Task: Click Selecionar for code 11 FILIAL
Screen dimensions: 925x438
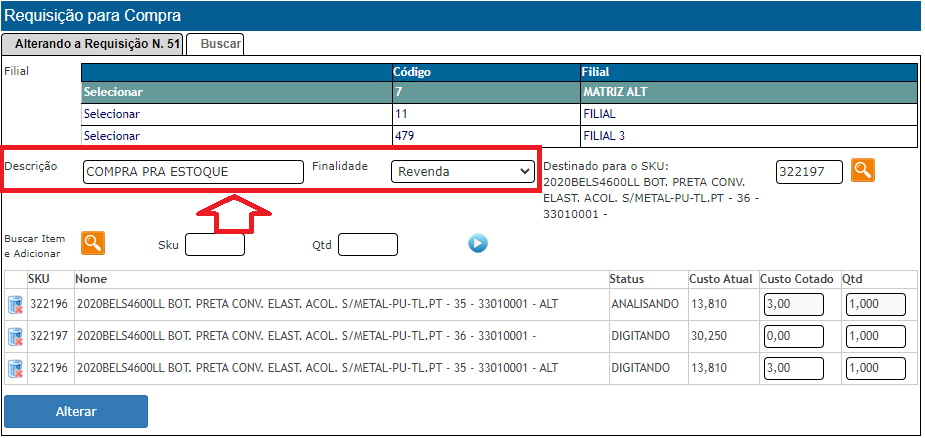Action: click(x=112, y=114)
